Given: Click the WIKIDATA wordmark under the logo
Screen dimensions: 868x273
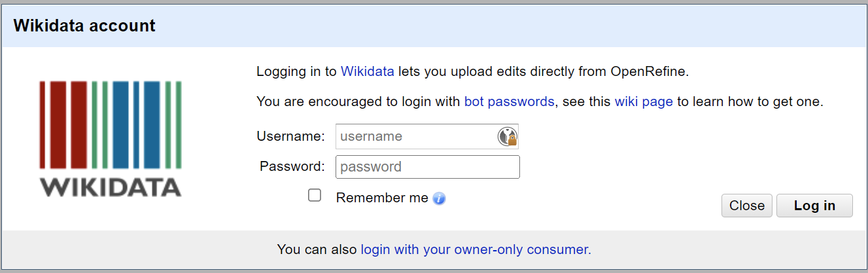Looking at the screenshot, I should (110, 187).
